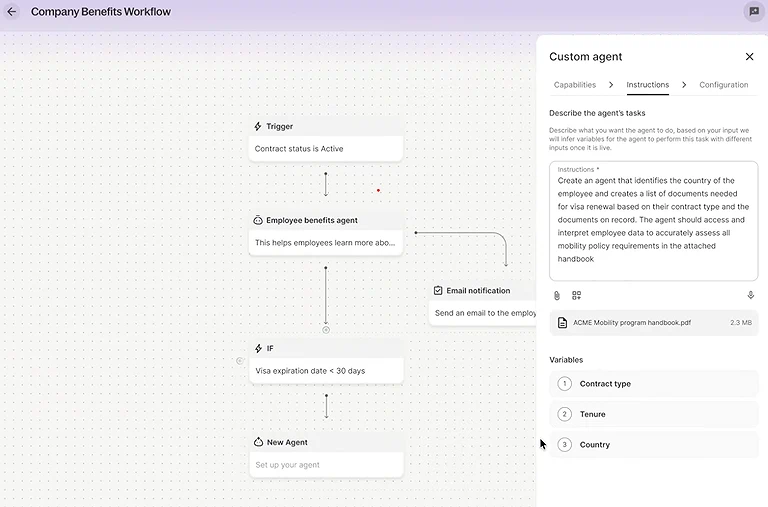The width and height of the screenshot is (768, 507).
Task: Click the plus connector above the IF node
Action: click(x=326, y=330)
